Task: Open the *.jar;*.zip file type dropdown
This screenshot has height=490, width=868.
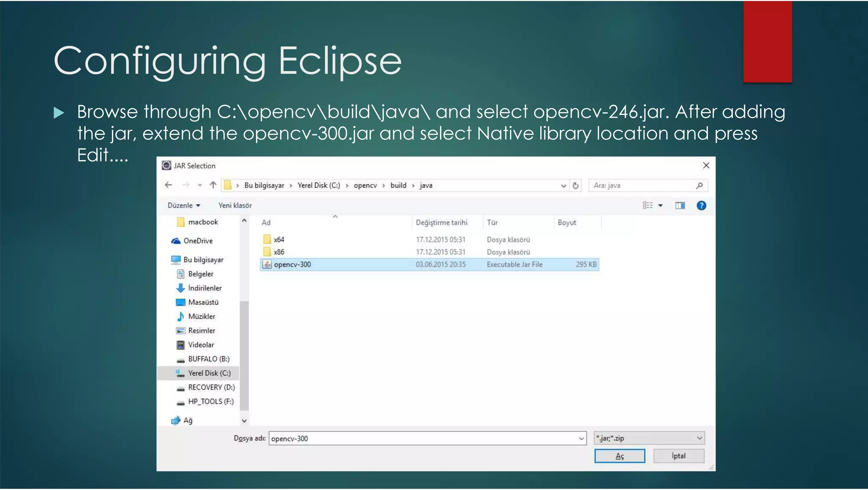Action: pyautogui.click(x=649, y=438)
